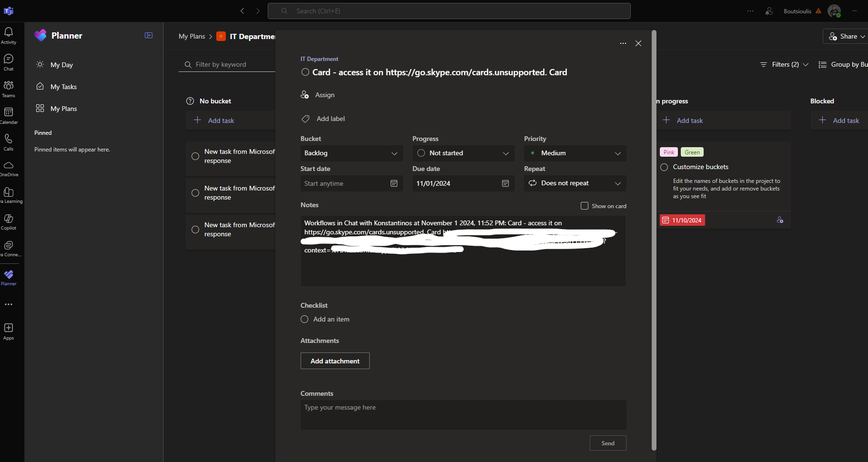This screenshot has height=462, width=868.
Task: Open Progress dropdown showing Not started
Action: click(x=463, y=153)
